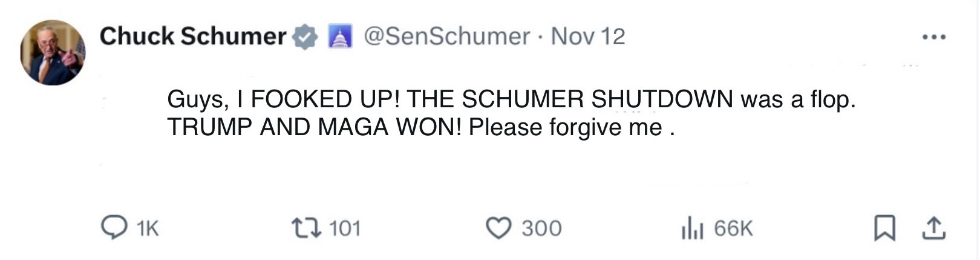Click the share upload arrow icon
Image resolution: width=980 pixels, height=260 pixels.
point(933,228)
